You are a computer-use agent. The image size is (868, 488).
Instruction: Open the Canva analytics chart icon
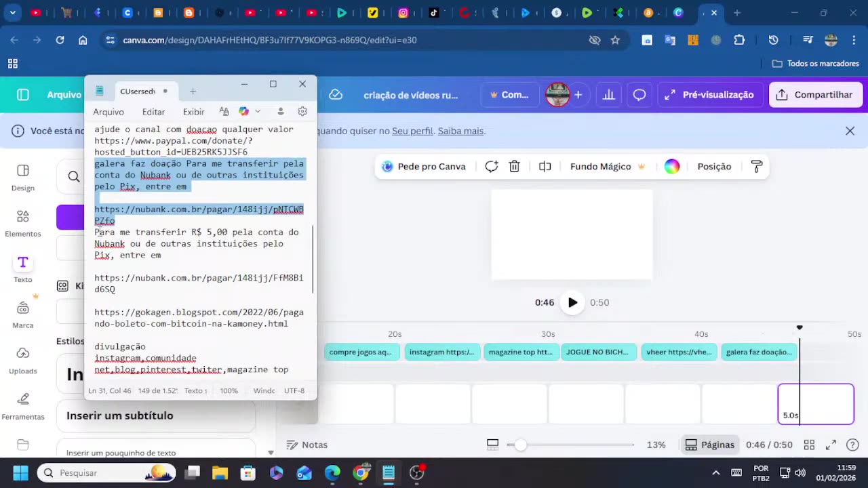coord(609,95)
